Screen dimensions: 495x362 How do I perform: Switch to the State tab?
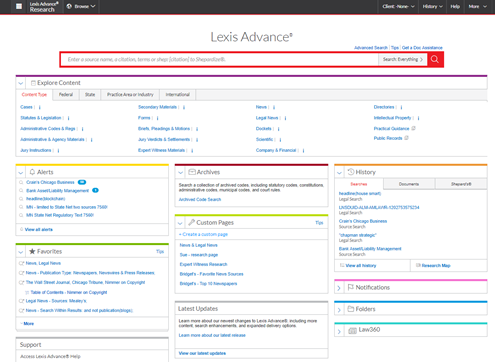(x=90, y=95)
